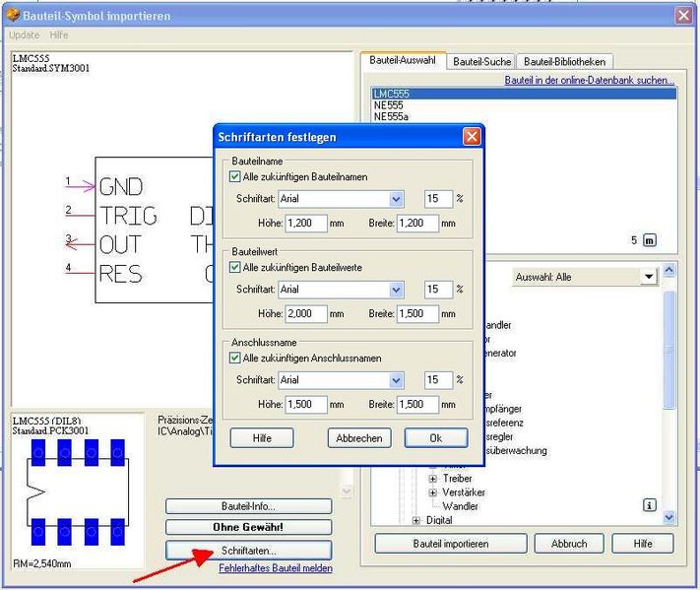This screenshot has height=590, width=700.
Task: Toggle 'Alle zukünftigen Bauteilwerte' checkbox
Action: pos(234,267)
